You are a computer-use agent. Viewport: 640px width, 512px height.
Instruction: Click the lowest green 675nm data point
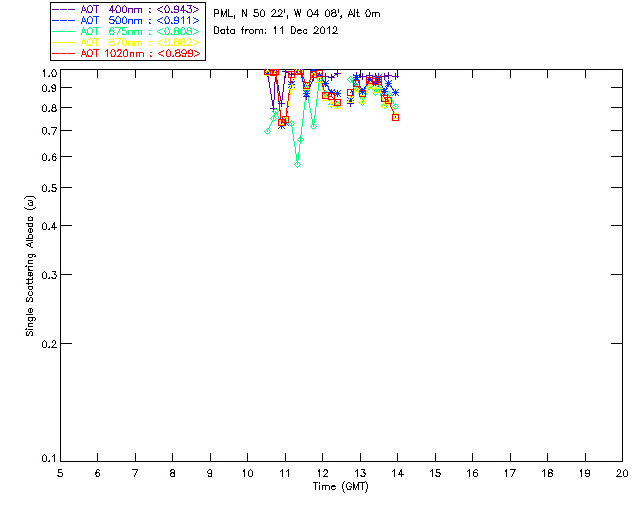(x=298, y=165)
